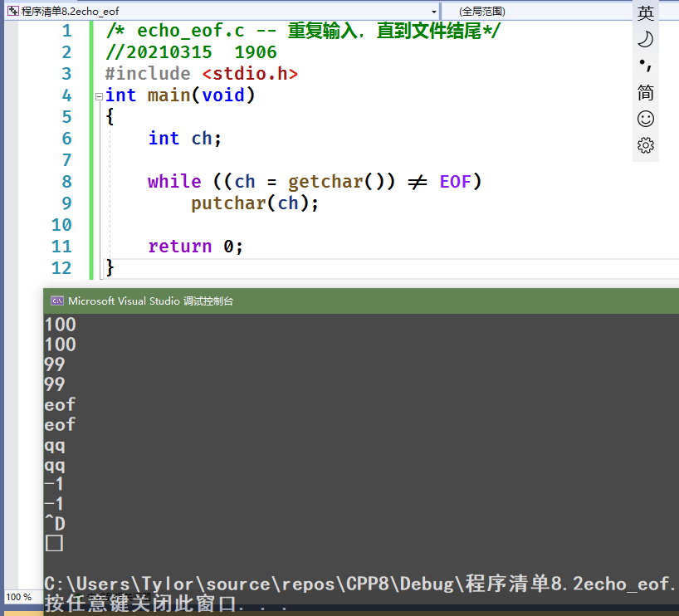Click the getchar function call

[325, 182]
